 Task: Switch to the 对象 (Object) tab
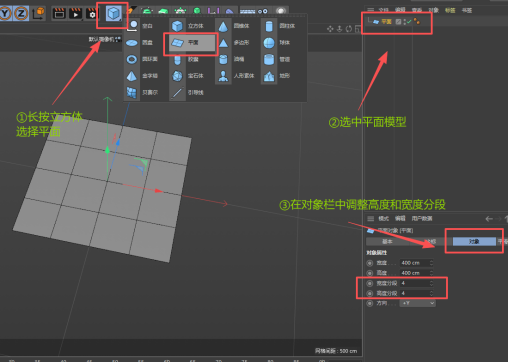[474, 241]
